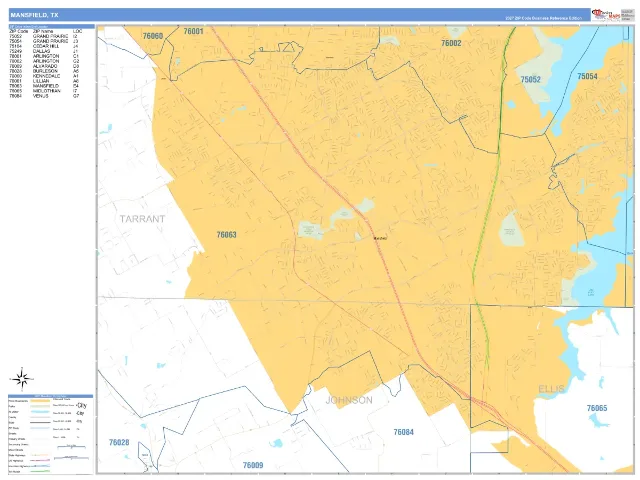Select the 76063 ZIP code label on the map
The image size is (640, 480).
pos(227,235)
